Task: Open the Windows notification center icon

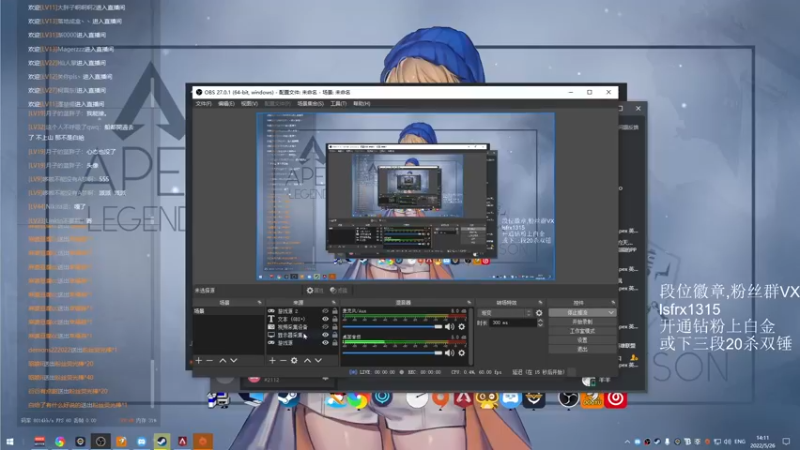Action: tap(786, 441)
